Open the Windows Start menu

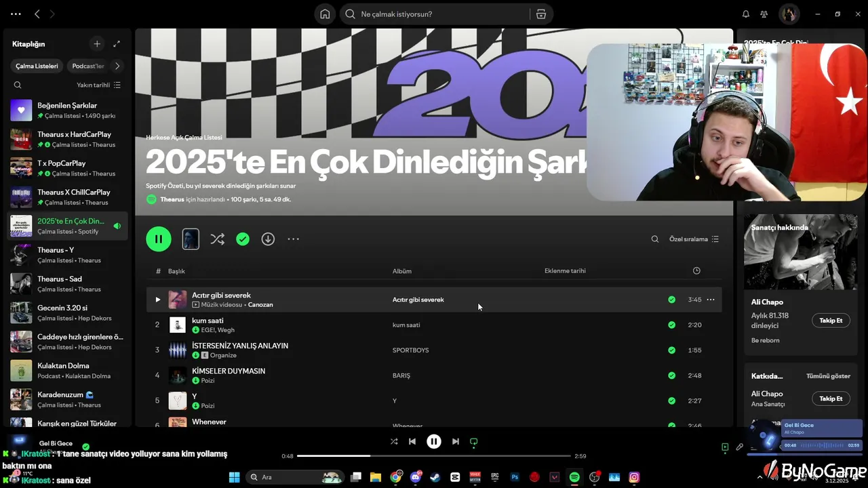pos(235,477)
